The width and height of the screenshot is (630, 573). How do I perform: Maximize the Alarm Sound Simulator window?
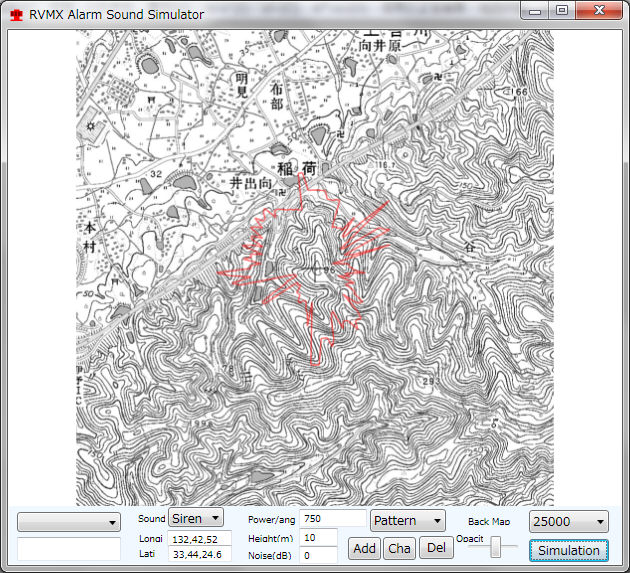pos(562,11)
